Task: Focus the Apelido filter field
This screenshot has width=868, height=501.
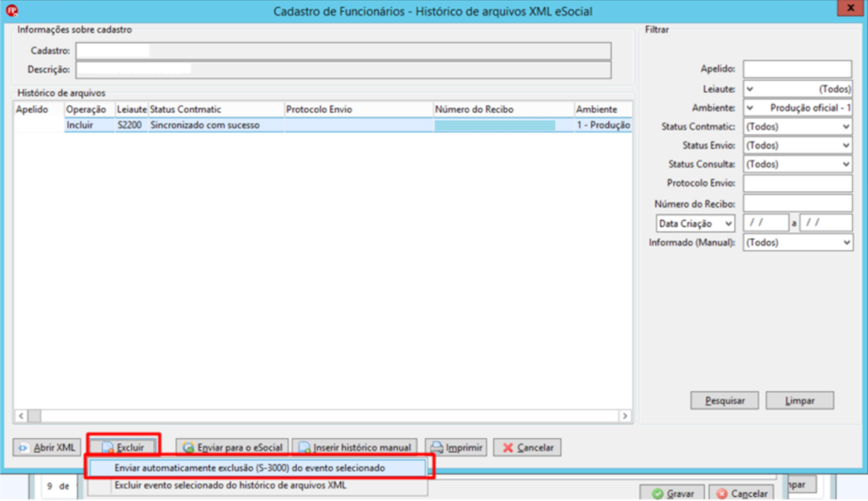Action: (798, 69)
